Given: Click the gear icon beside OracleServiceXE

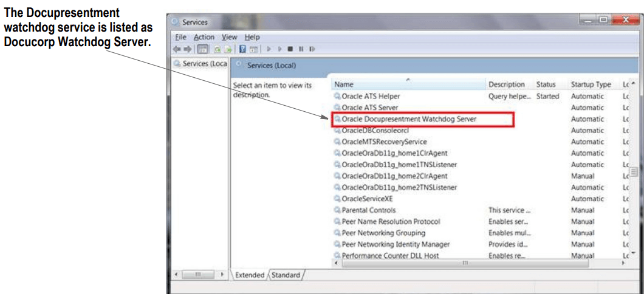Looking at the screenshot, I should 338,199.
